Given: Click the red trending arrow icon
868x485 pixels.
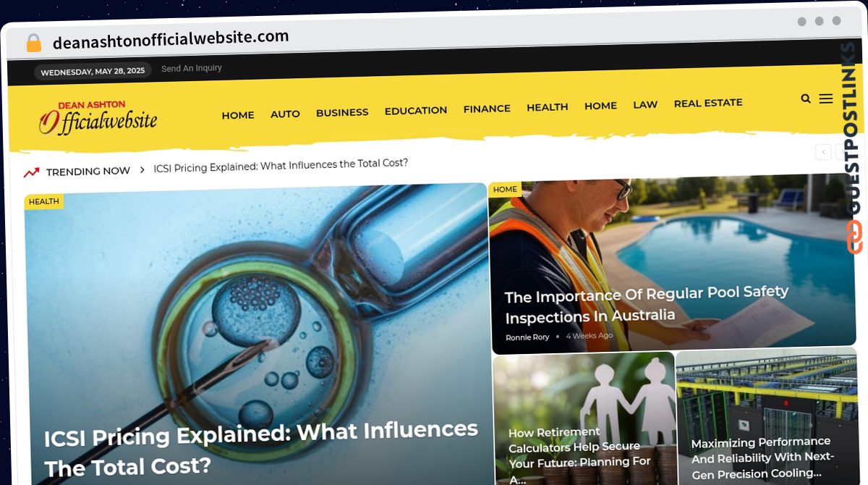Looking at the screenshot, I should (31, 172).
